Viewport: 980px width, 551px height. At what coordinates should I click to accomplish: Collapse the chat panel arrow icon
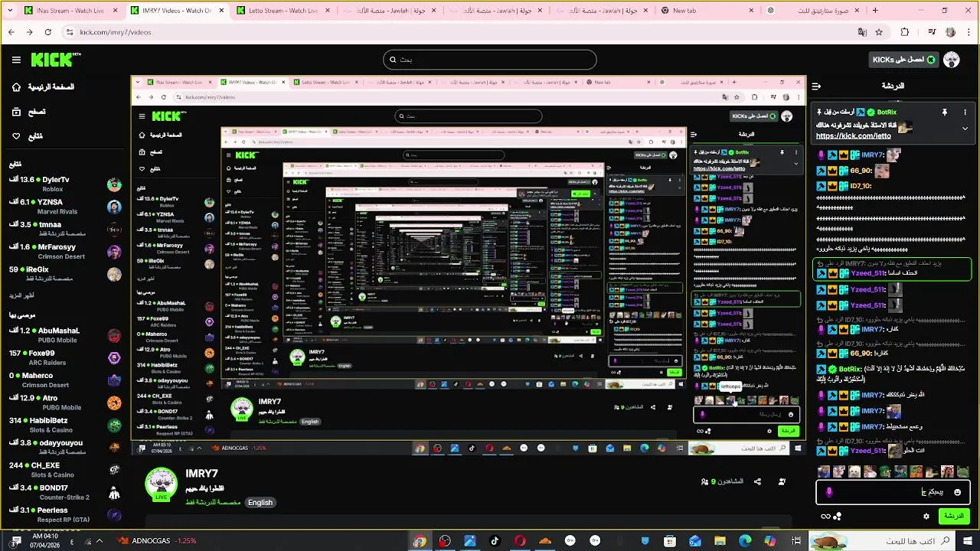817,86
